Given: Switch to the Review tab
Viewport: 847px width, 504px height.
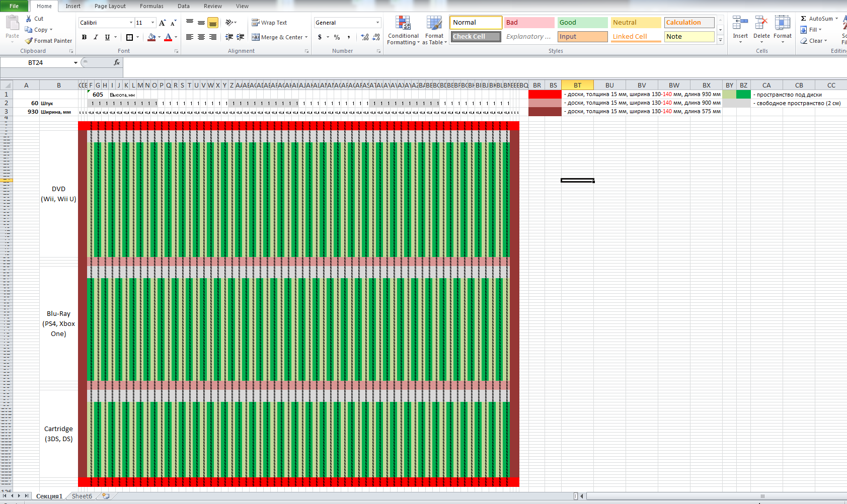Looking at the screenshot, I should pyautogui.click(x=213, y=6).
